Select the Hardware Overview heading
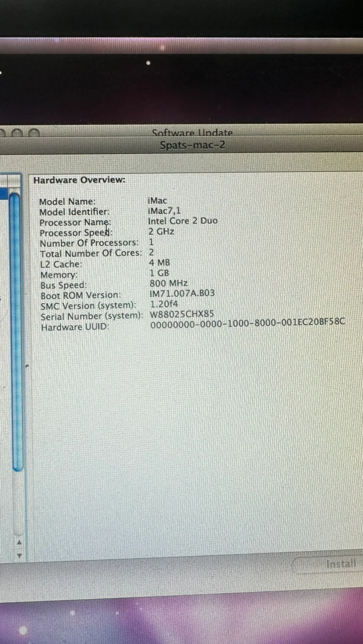The width and height of the screenshot is (363, 644). [x=79, y=180]
